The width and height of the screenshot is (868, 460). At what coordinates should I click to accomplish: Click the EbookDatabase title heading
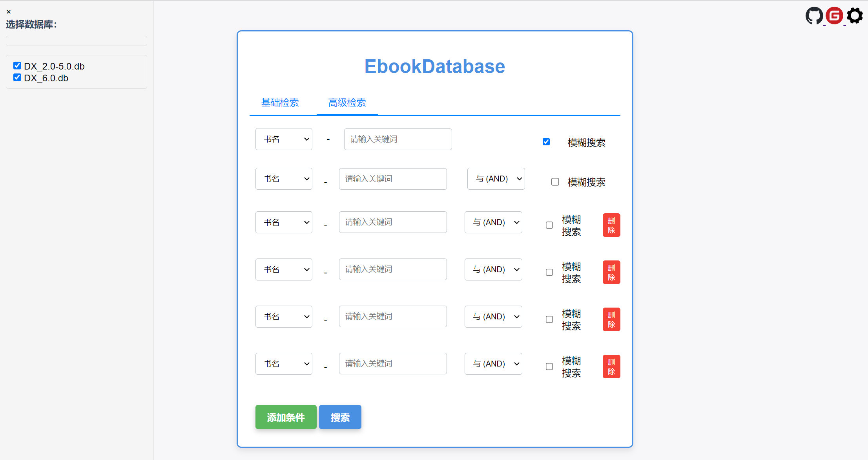tap(435, 66)
